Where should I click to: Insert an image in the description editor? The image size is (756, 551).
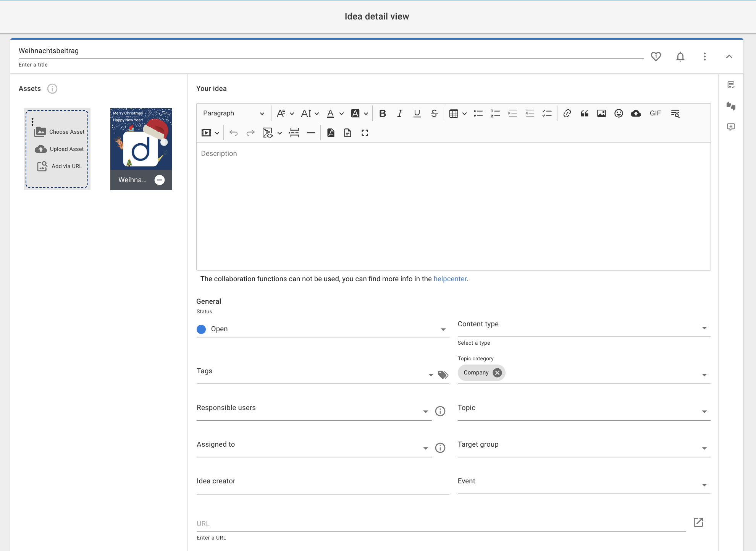tap(601, 113)
